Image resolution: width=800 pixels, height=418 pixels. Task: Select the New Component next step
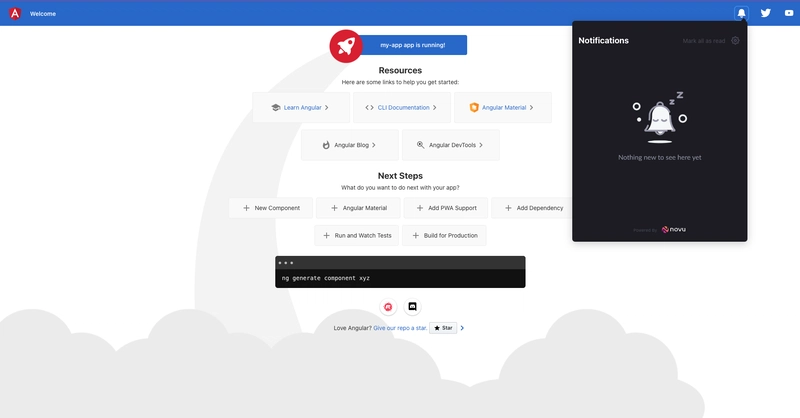point(271,208)
